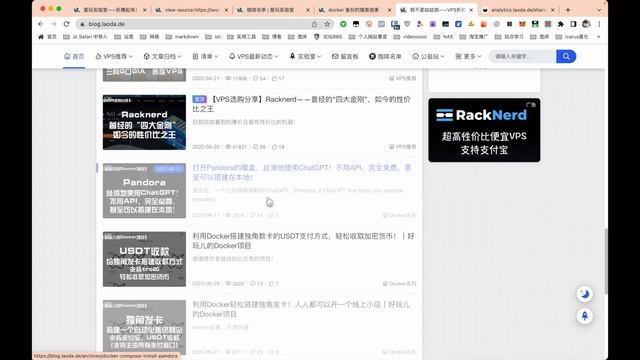
Task: Expand 实验室 dropdown menu
Action: 305,56
